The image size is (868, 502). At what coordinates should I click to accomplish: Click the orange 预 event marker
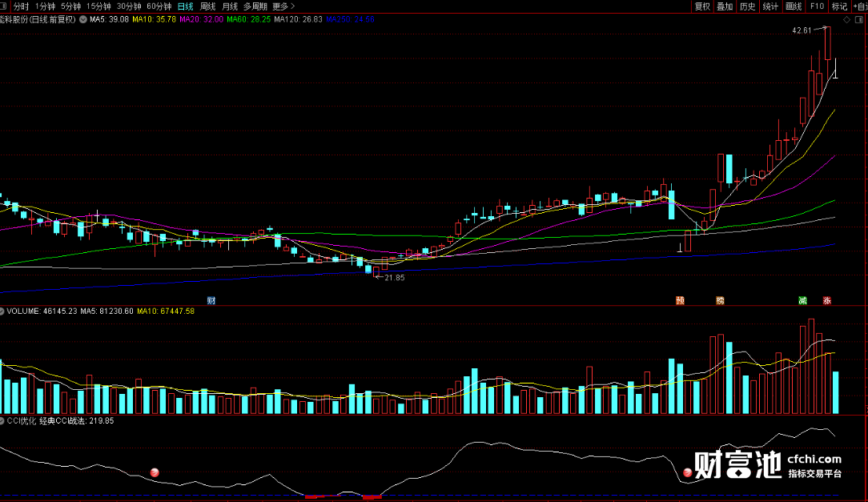click(680, 300)
